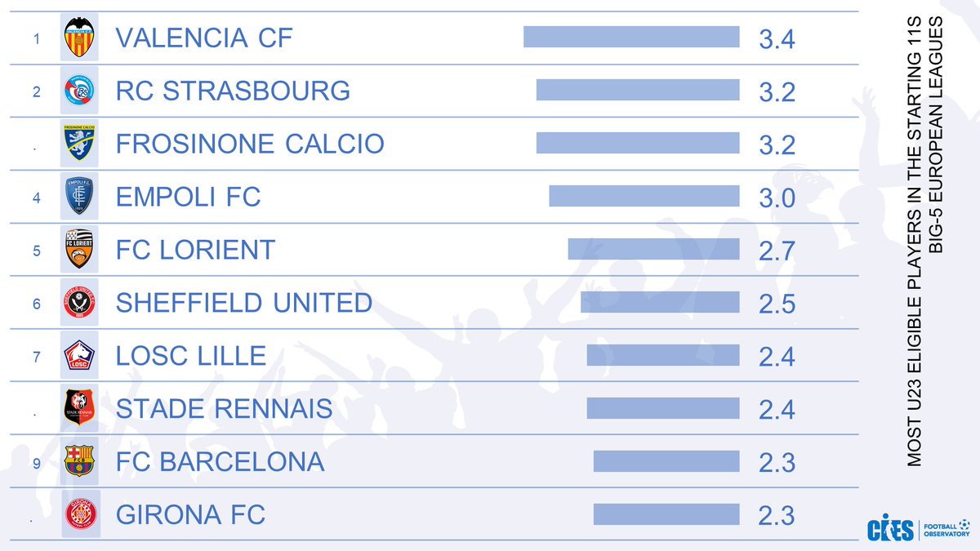
Task: Click the Stade Rennais logo
Action: [x=80, y=408]
